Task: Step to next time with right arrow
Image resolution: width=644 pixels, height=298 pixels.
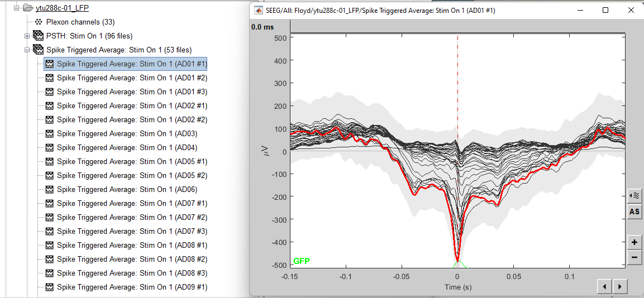Action: pyautogui.click(x=619, y=287)
